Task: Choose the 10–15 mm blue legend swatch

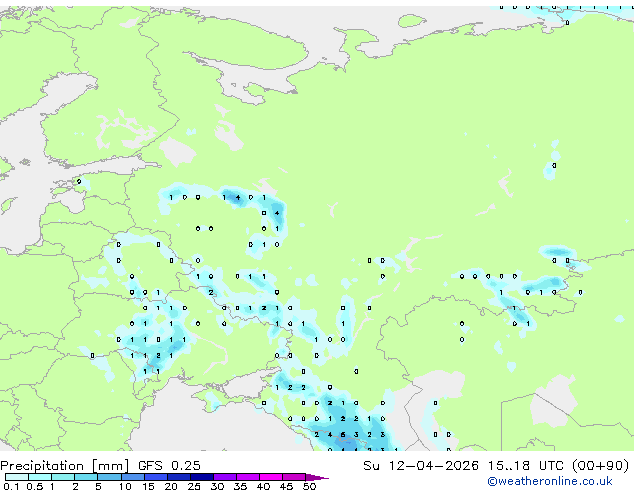Action: (x=132, y=477)
